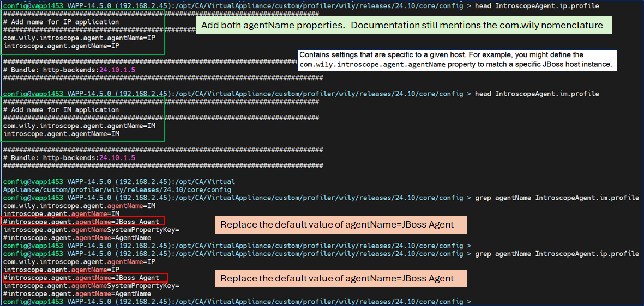Image resolution: width=644 pixels, height=306 pixels.
Task: Click the "com.wily.introscope.agent.agentName=IP" line in the green box
Action: [79, 38]
